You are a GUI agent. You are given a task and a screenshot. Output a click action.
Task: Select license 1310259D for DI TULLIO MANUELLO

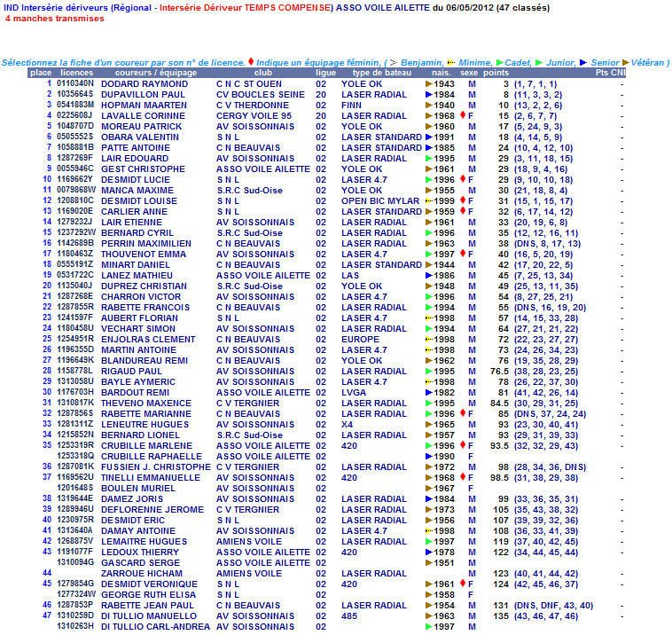75,615
